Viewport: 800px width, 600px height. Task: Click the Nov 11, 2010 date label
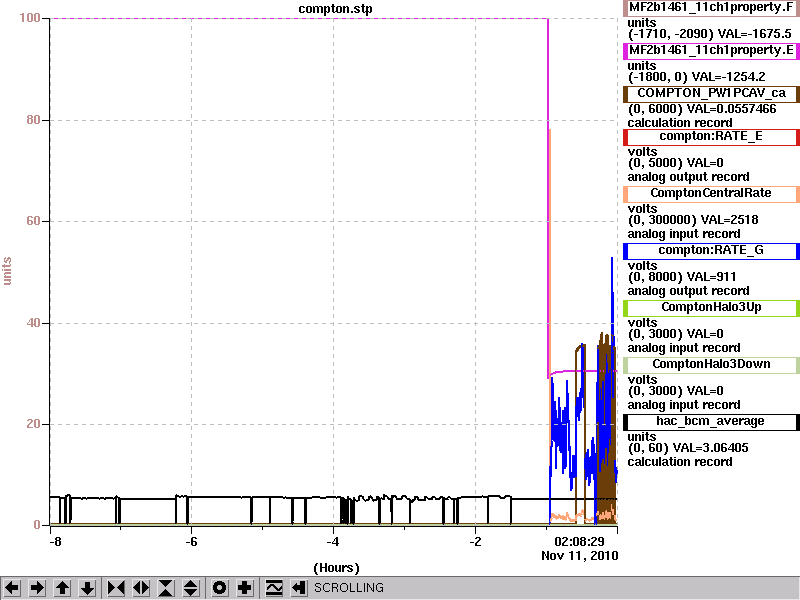[580, 556]
